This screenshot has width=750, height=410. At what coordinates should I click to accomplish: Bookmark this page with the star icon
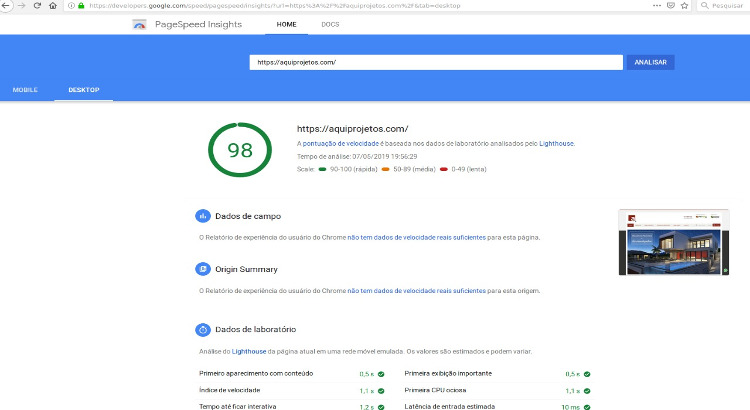pyautogui.click(x=684, y=5)
